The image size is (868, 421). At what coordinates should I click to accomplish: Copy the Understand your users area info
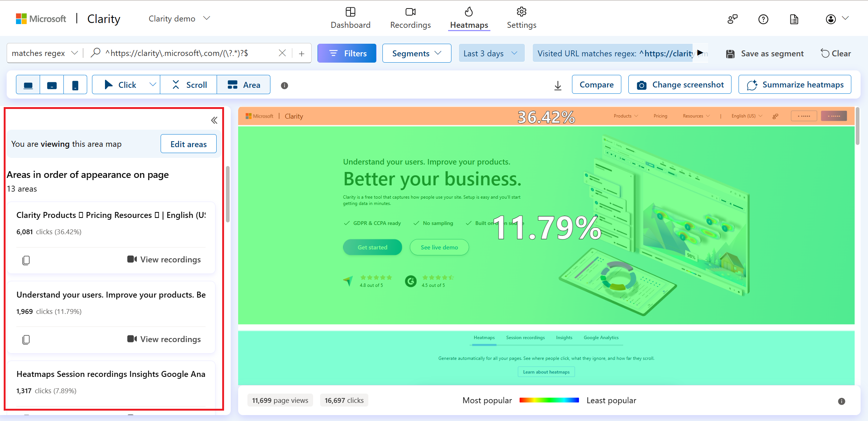pyautogui.click(x=26, y=339)
